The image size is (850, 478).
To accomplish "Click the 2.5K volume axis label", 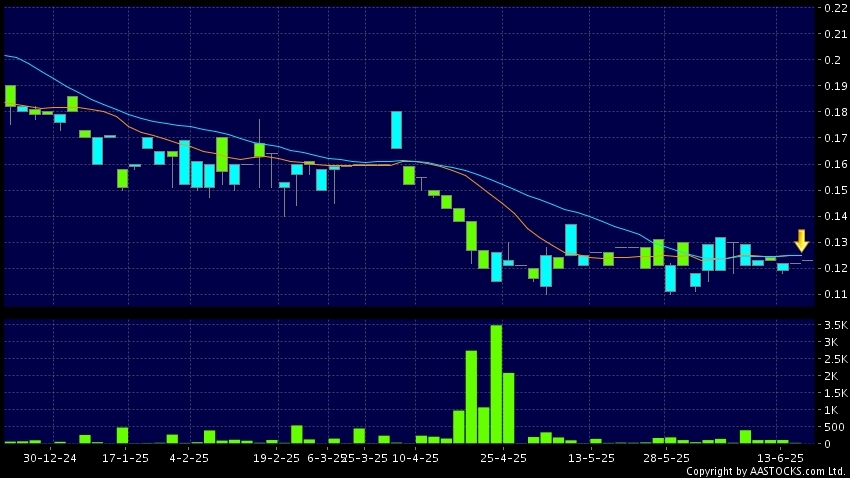I will pyautogui.click(x=836, y=359).
